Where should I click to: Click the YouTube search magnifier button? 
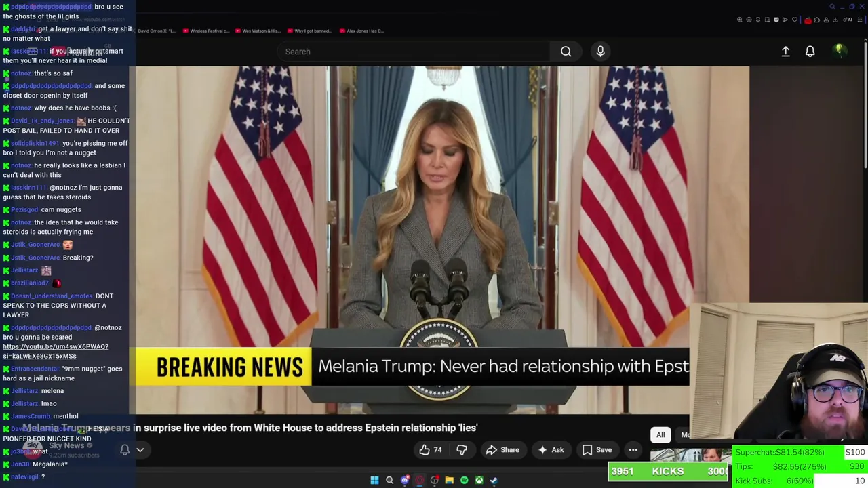pyautogui.click(x=566, y=52)
